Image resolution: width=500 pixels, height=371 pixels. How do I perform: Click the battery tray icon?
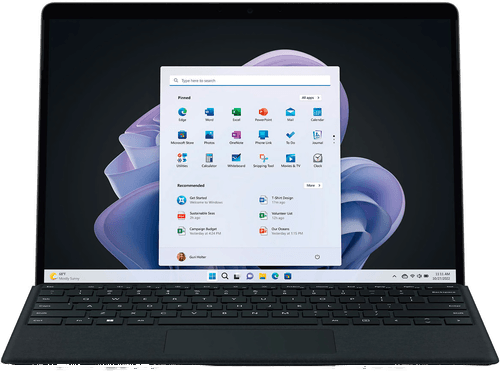click(x=426, y=276)
